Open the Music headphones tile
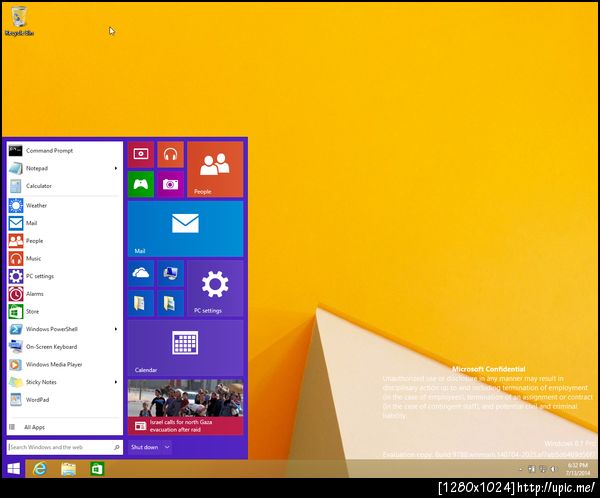Viewport: 600px width, 498px height. 170,154
